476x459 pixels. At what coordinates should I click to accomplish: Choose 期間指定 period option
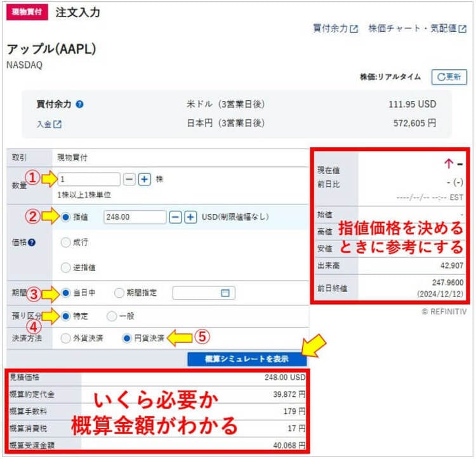(119, 293)
